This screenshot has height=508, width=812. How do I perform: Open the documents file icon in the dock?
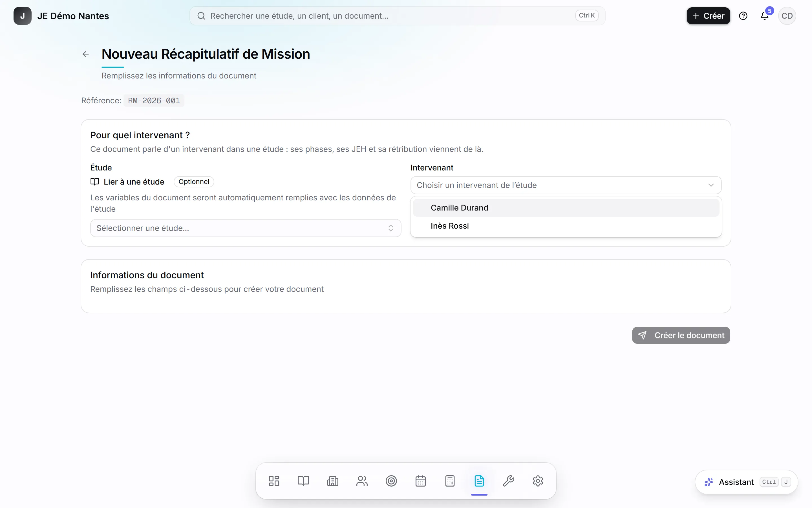[479, 481]
